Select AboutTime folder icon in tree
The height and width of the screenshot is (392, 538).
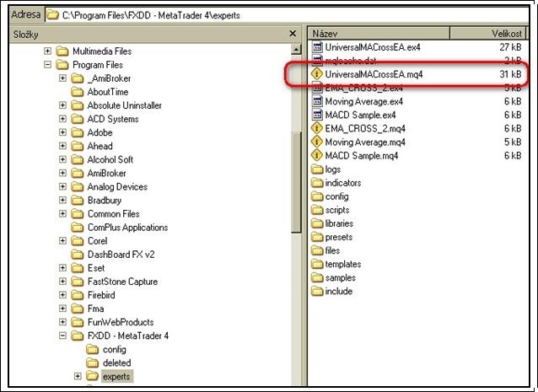click(x=78, y=92)
